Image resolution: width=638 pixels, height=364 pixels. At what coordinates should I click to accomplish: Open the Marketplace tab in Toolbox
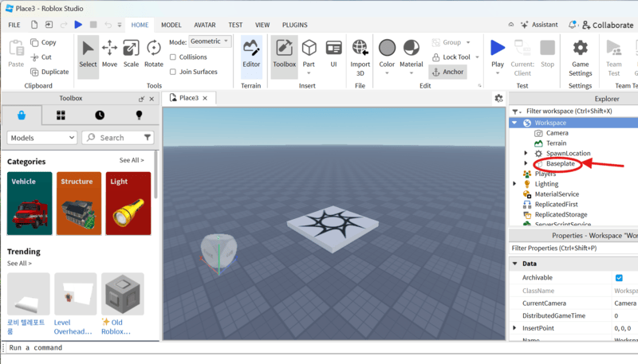tap(22, 115)
